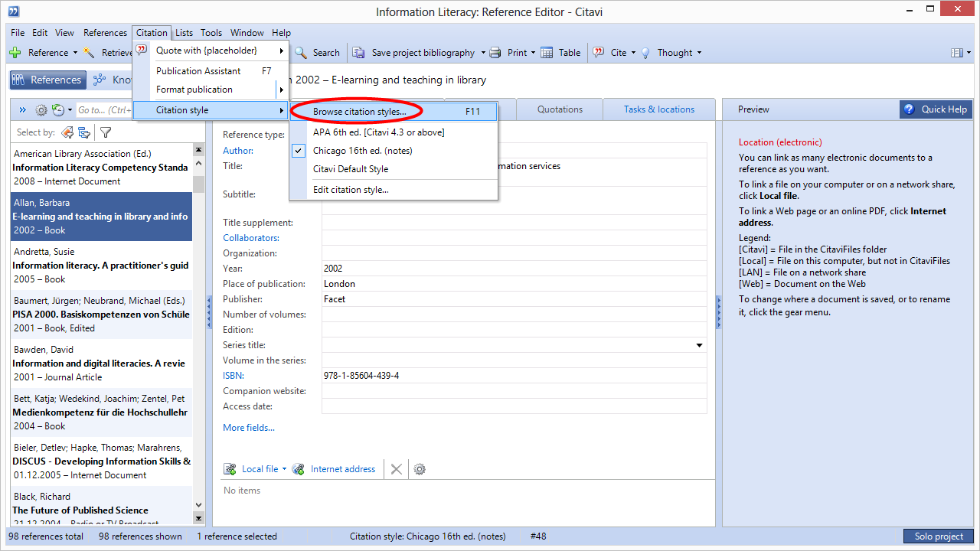Viewport: 980px width, 551px height.
Task: Click the green plus Reference icon
Action: pos(15,53)
